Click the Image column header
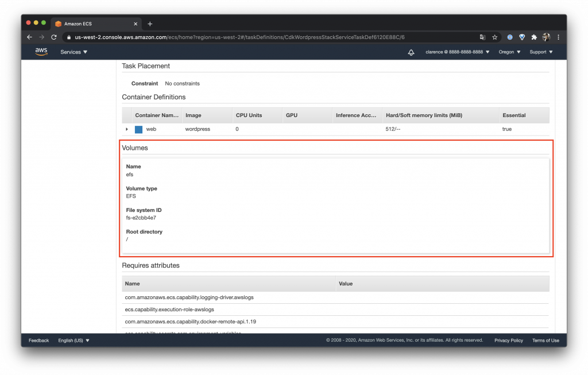588x375 pixels. coord(207,115)
